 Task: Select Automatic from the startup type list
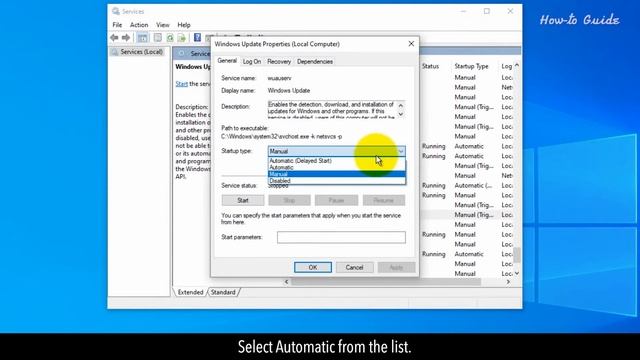(337, 167)
